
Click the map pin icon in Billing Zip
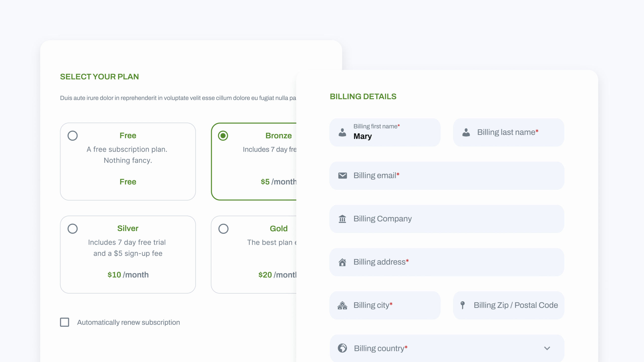pos(462,305)
